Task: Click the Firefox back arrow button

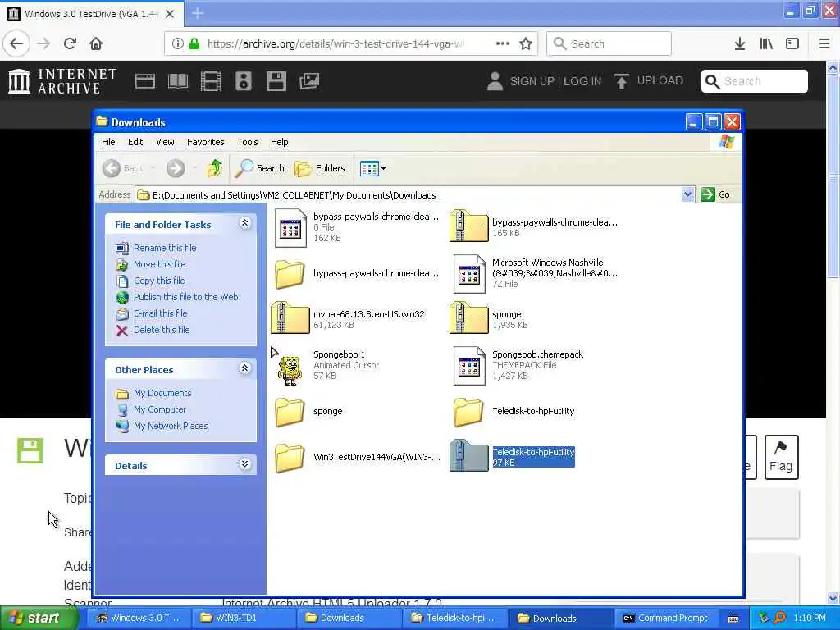Action: (16, 43)
